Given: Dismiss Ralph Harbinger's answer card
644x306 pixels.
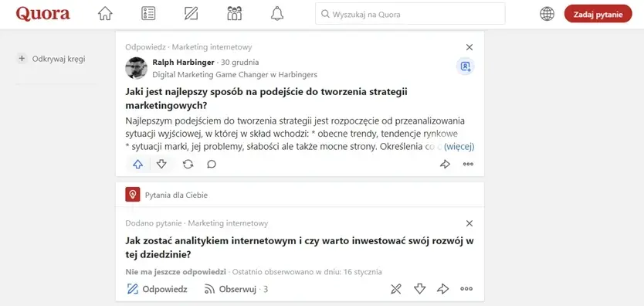Looking at the screenshot, I should click(x=469, y=47).
